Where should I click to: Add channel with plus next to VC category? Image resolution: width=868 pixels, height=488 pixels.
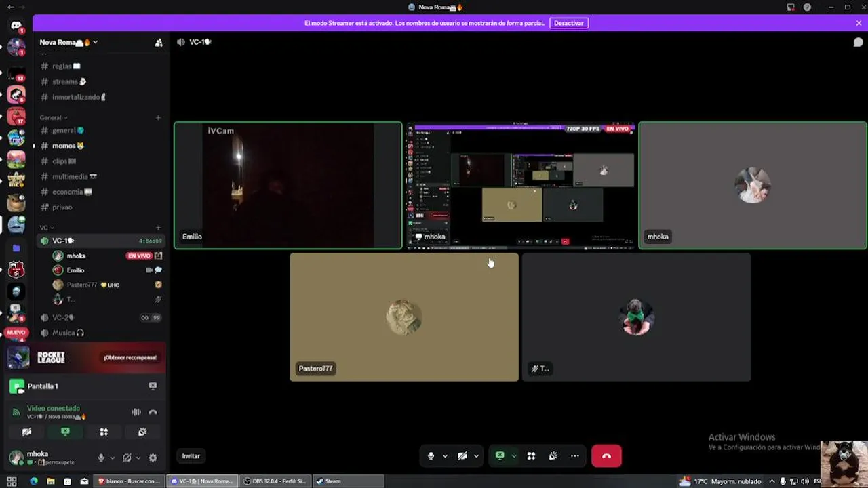158,228
